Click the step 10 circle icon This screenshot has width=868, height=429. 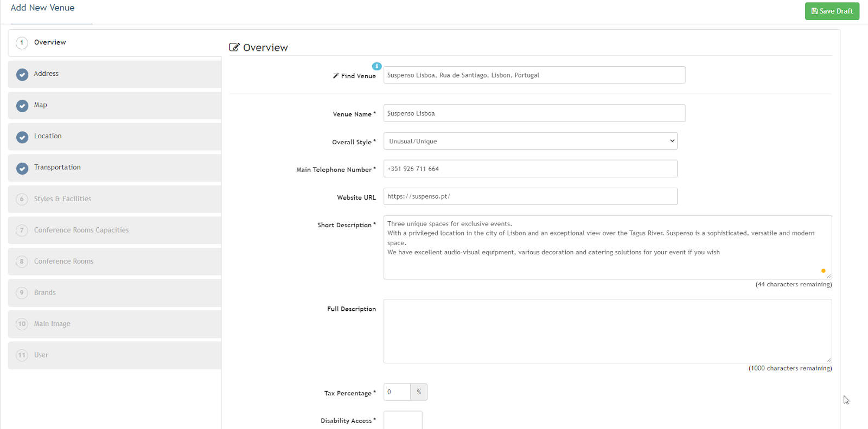22,324
